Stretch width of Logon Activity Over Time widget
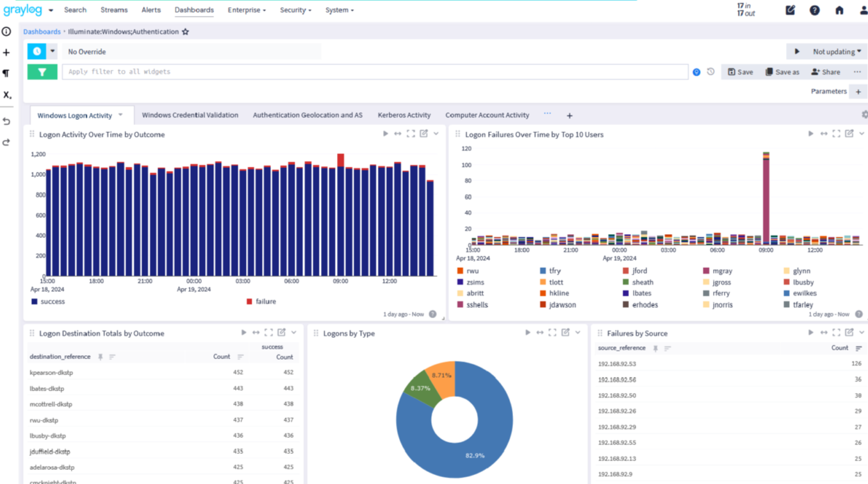This screenshot has height=484, width=868. pyautogui.click(x=398, y=134)
